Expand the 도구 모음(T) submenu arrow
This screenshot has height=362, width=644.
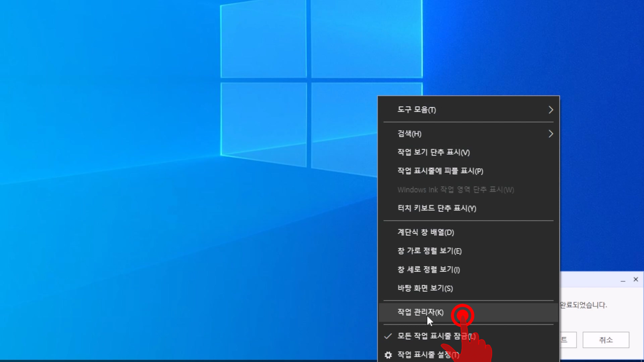click(x=550, y=110)
